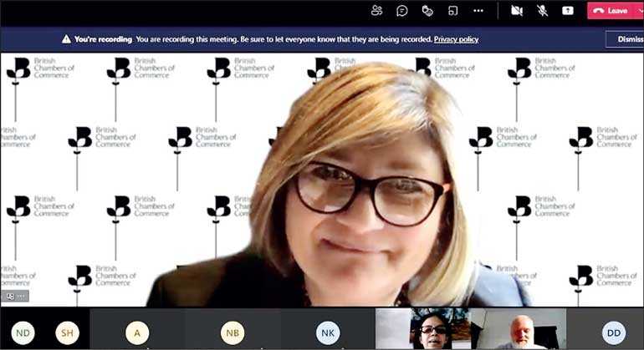Viewport: 644px width, 350px height.
Task: Click the 'You're recording' banner text
Action: click(103, 39)
